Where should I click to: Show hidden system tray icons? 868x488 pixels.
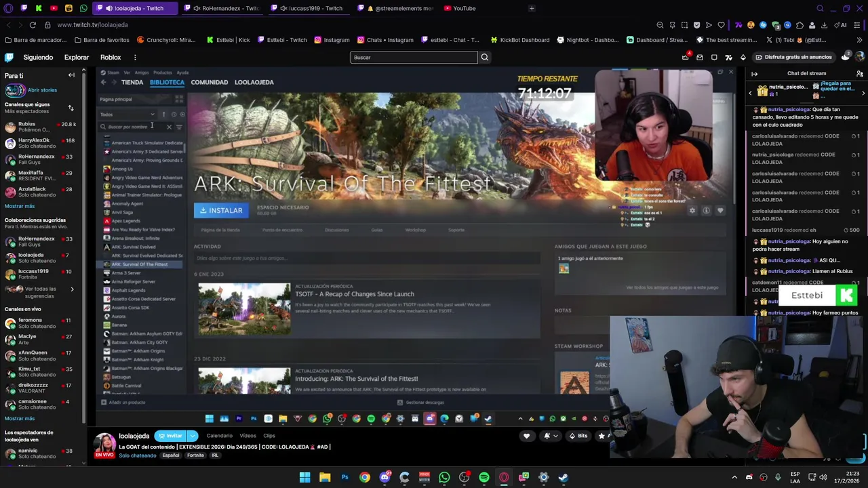[734, 477]
